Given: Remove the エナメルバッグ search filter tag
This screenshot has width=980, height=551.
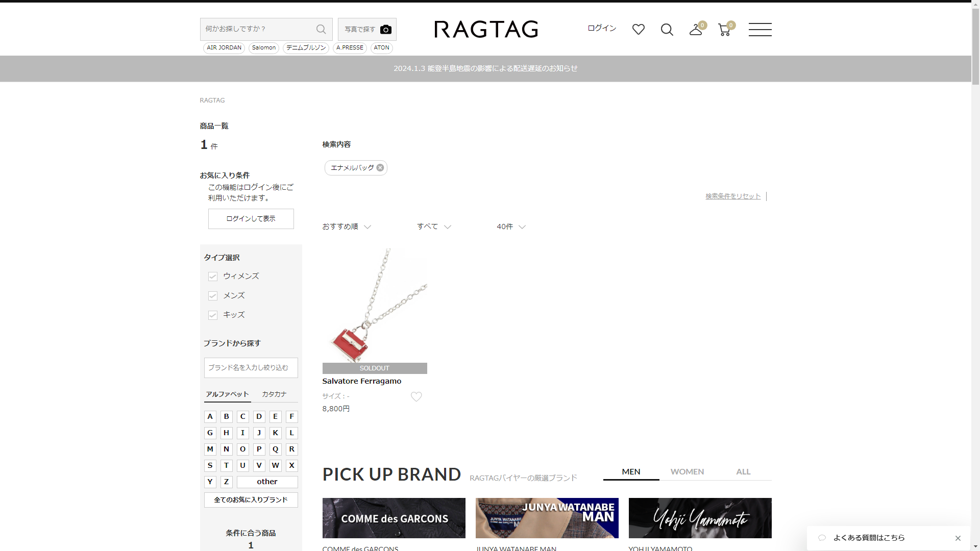Looking at the screenshot, I should point(380,168).
